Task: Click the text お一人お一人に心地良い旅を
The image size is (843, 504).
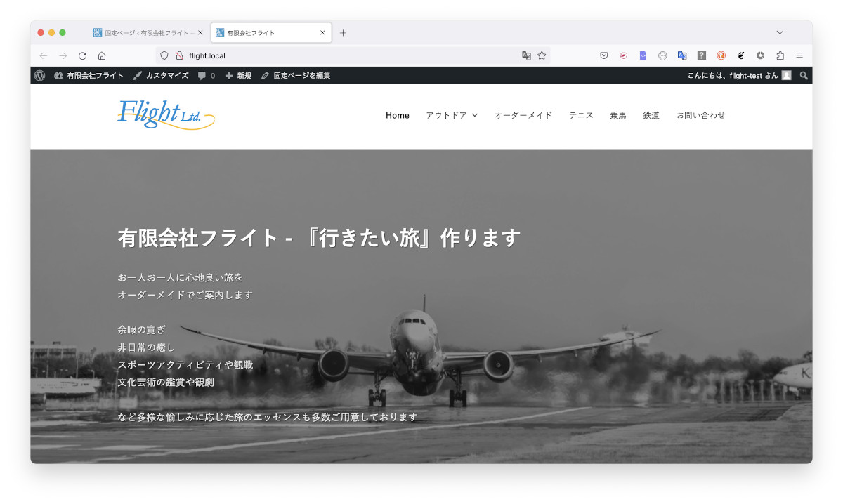Action: [181, 277]
